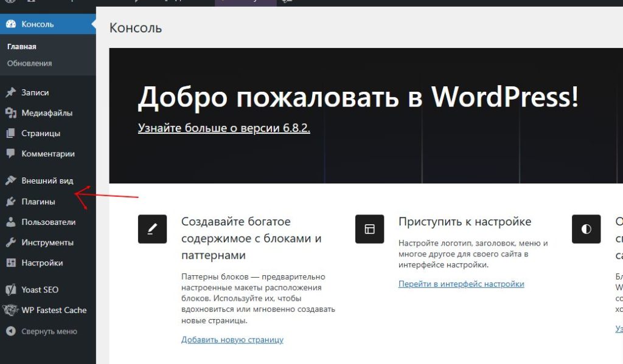Open Комментарии in the sidebar

tap(47, 154)
